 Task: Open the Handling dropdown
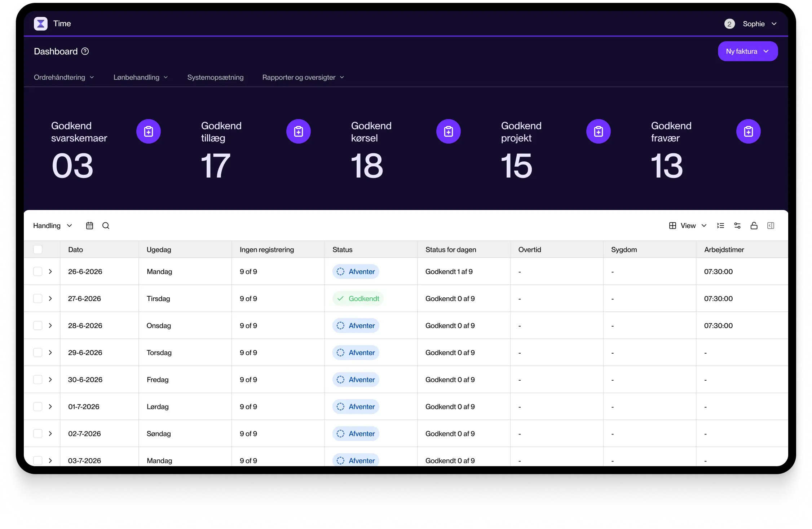pyautogui.click(x=53, y=226)
